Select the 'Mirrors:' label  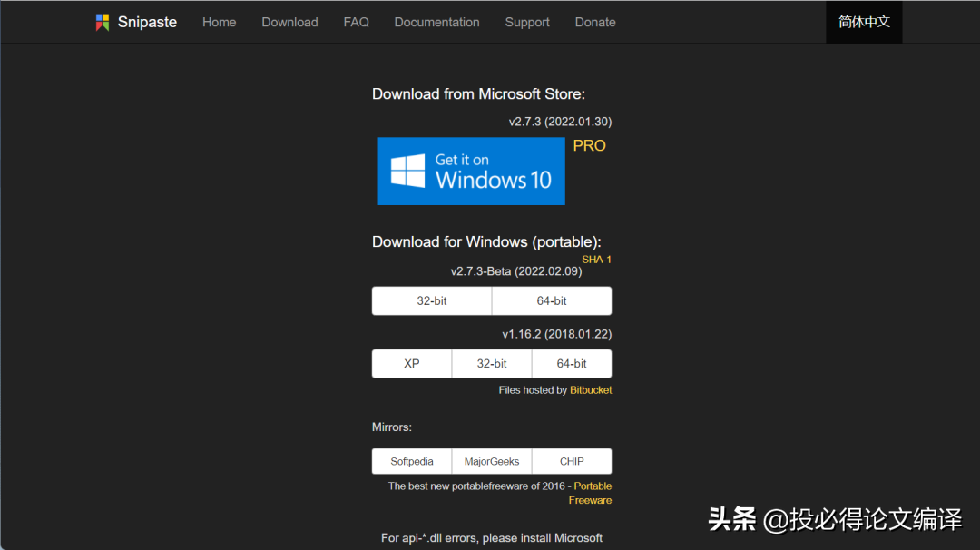(392, 427)
